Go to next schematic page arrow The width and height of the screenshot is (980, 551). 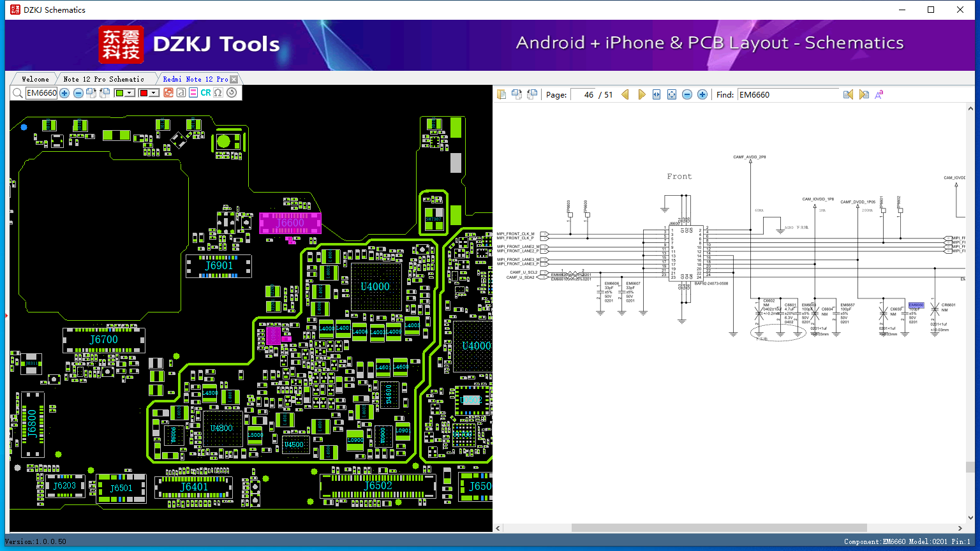(x=641, y=94)
